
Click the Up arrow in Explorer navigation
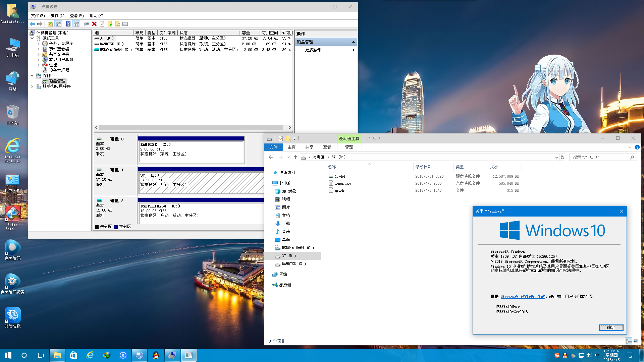(295, 157)
